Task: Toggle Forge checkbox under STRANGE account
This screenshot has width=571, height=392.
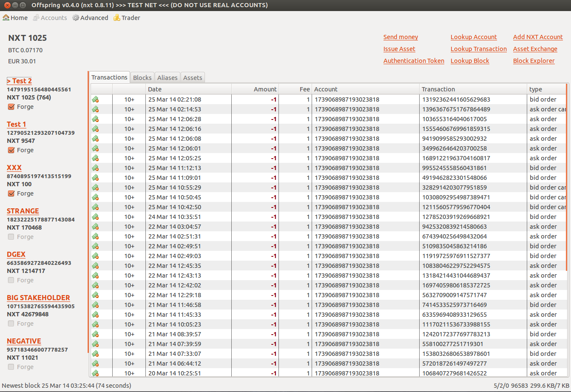Action: click(11, 237)
